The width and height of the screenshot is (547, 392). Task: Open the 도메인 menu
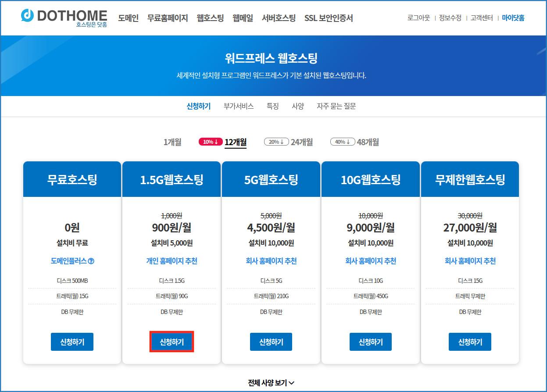point(128,18)
